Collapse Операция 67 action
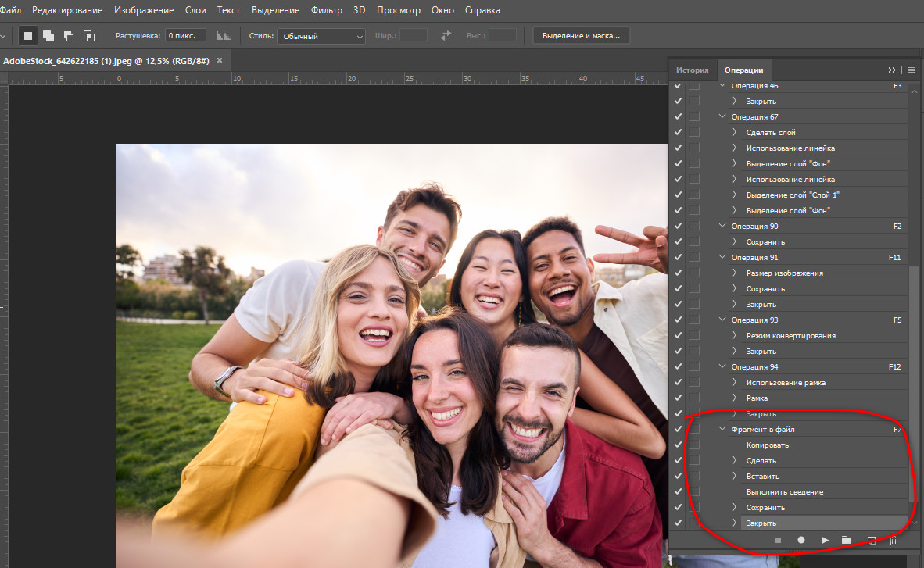This screenshot has width=924, height=568. click(x=722, y=116)
